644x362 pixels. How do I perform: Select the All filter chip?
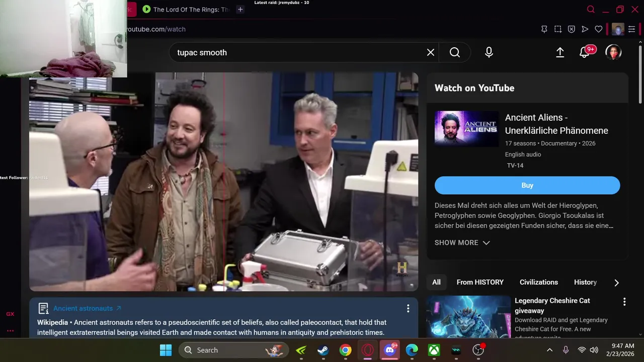436,282
